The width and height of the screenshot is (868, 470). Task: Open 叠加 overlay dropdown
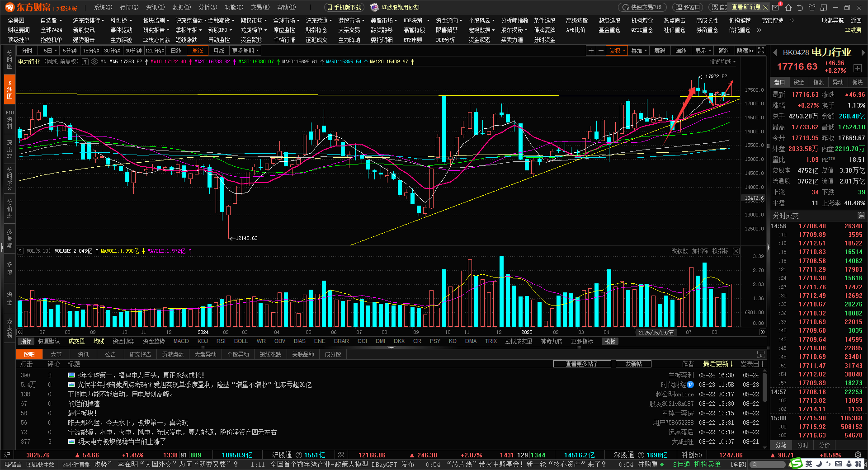coord(639,51)
